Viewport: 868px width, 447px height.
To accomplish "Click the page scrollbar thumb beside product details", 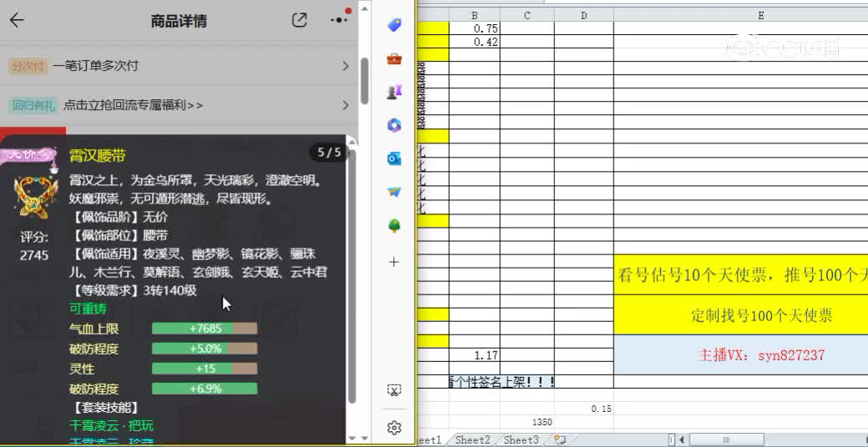I will pyautogui.click(x=364, y=81).
